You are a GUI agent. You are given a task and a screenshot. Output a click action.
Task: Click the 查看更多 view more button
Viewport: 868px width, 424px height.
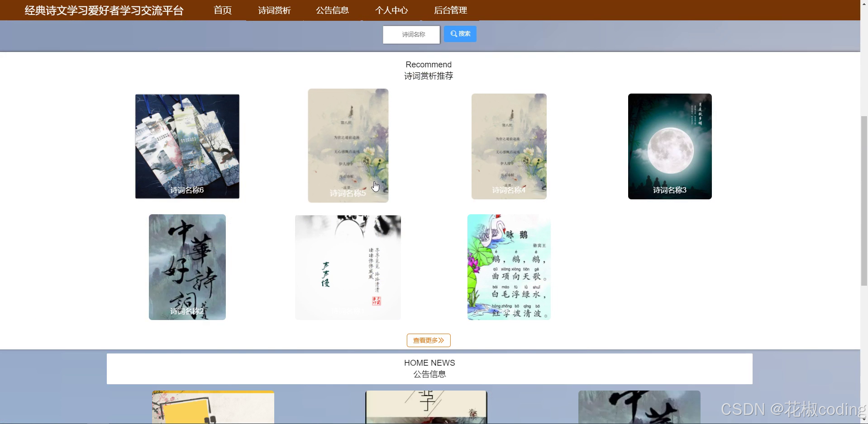pyautogui.click(x=428, y=340)
